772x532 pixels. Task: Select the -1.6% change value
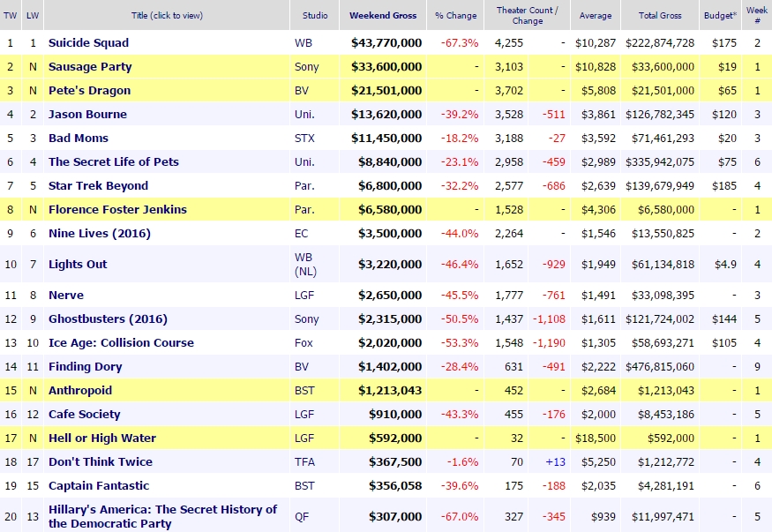462,462
